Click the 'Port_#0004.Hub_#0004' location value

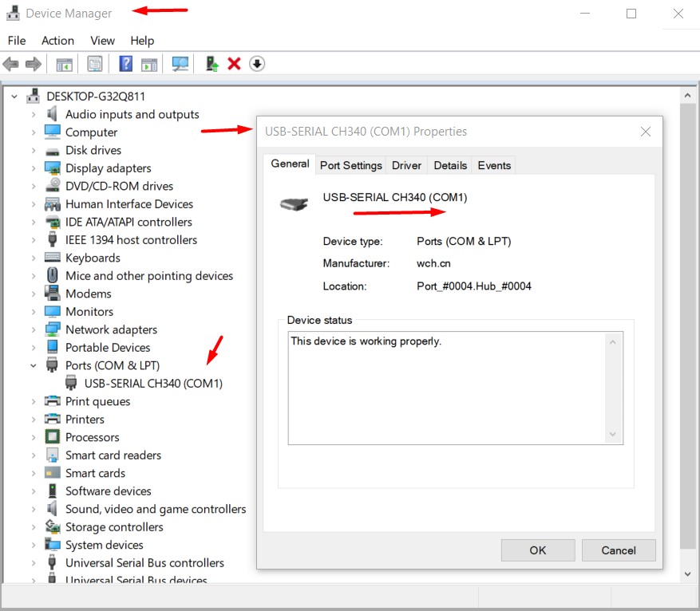(473, 286)
